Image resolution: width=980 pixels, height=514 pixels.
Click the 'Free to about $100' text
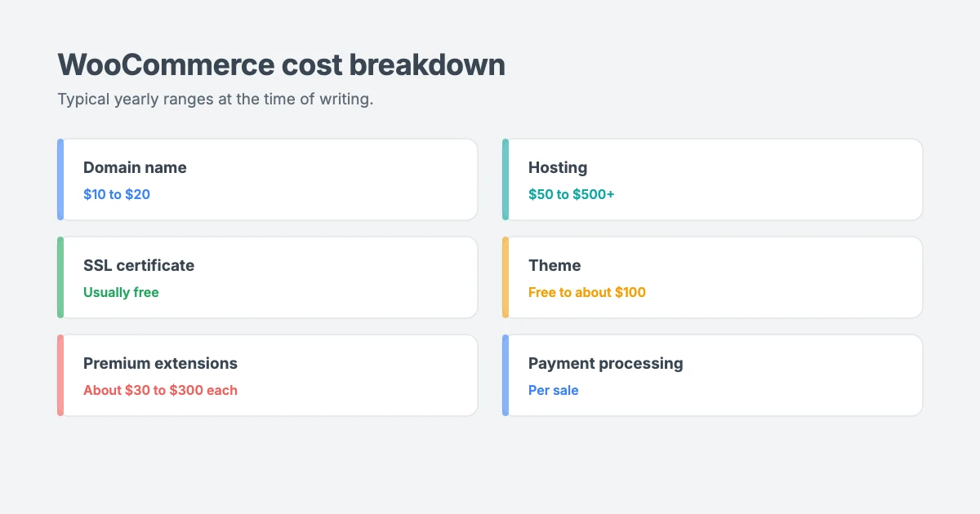pos(587,292)
